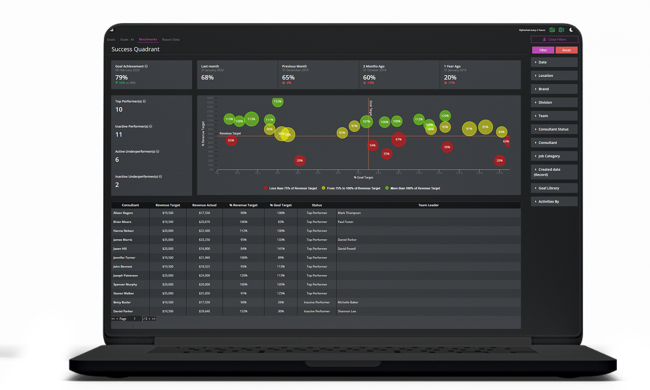
Task: Select the John Bennett row
Action: pyautogui.click(x=316, y=267)
